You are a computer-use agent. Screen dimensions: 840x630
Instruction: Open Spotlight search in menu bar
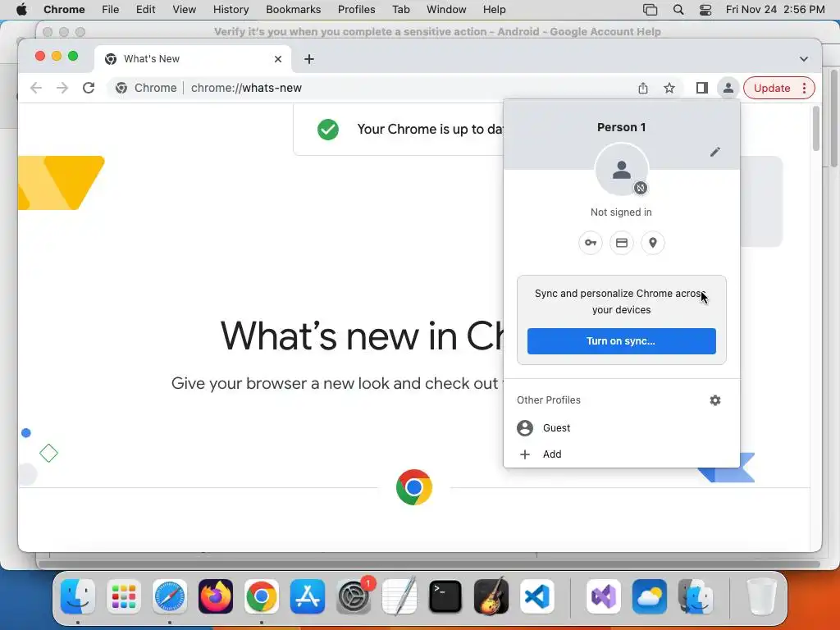(x=678, y=10)
